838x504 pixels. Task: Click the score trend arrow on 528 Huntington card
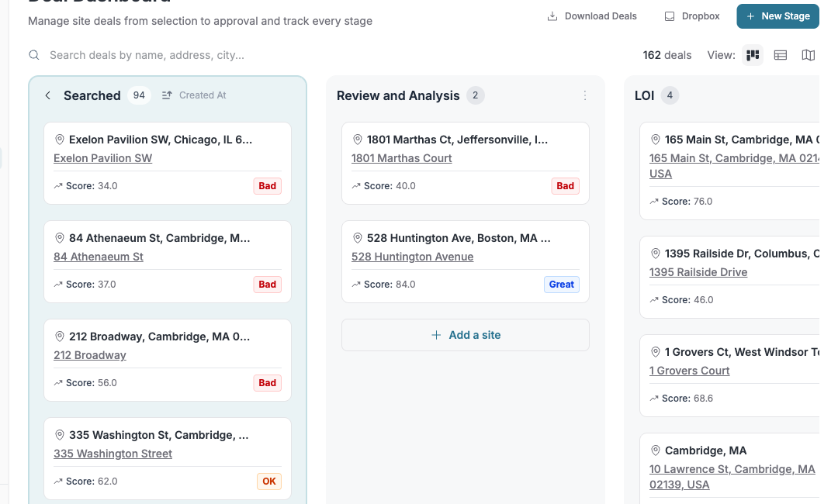pyautogui.click(x=355, y=285)
